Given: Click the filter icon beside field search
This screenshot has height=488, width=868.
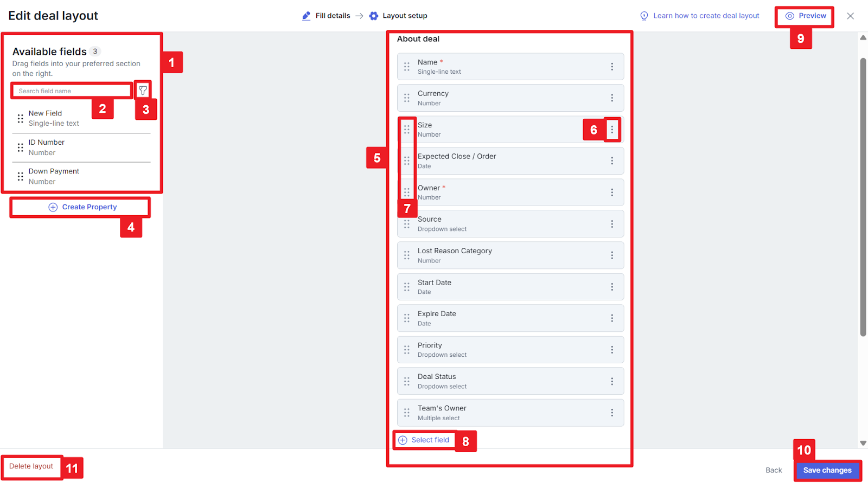Looking at the screenshot, I should [143, 91].
